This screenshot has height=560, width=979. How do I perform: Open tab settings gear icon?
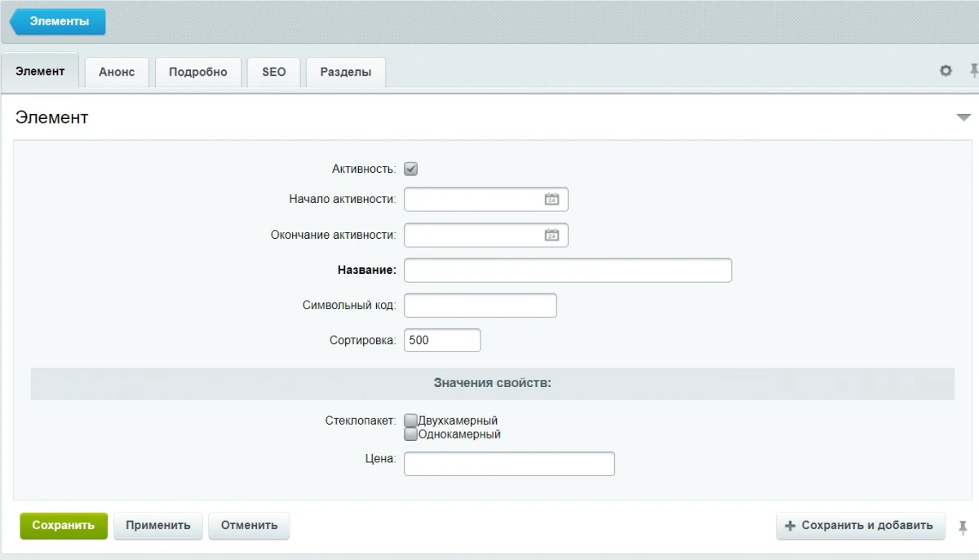946,71
